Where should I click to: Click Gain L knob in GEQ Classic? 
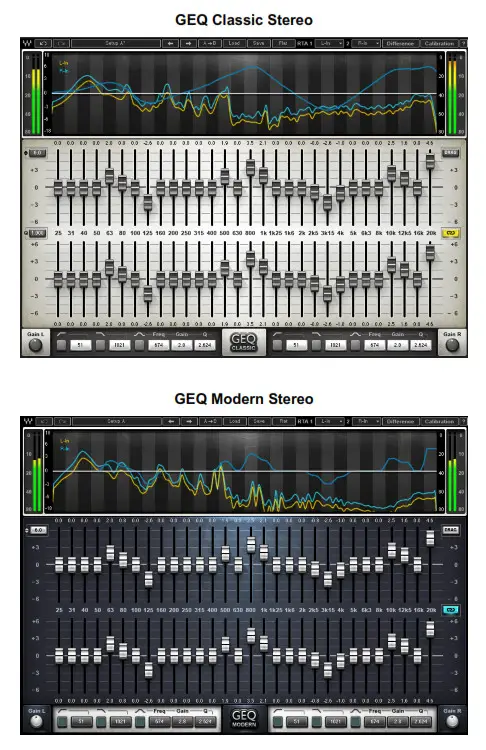click(36, 345)
